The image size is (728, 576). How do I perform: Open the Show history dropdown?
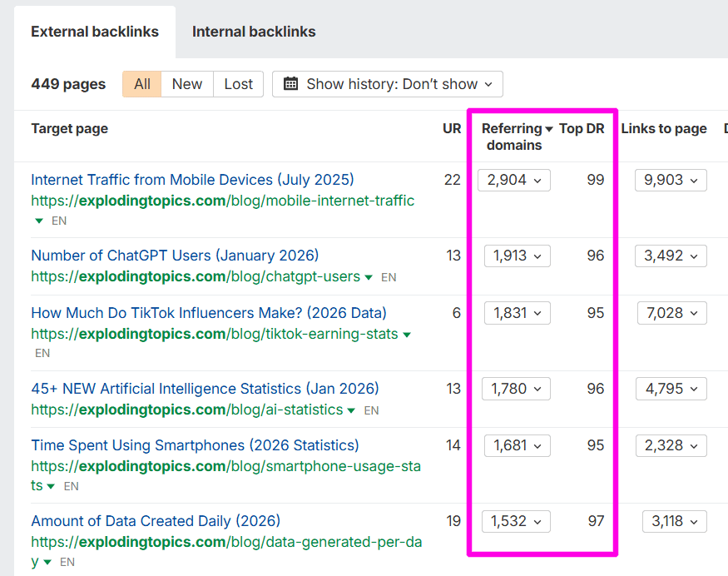[x=388, y=84]
